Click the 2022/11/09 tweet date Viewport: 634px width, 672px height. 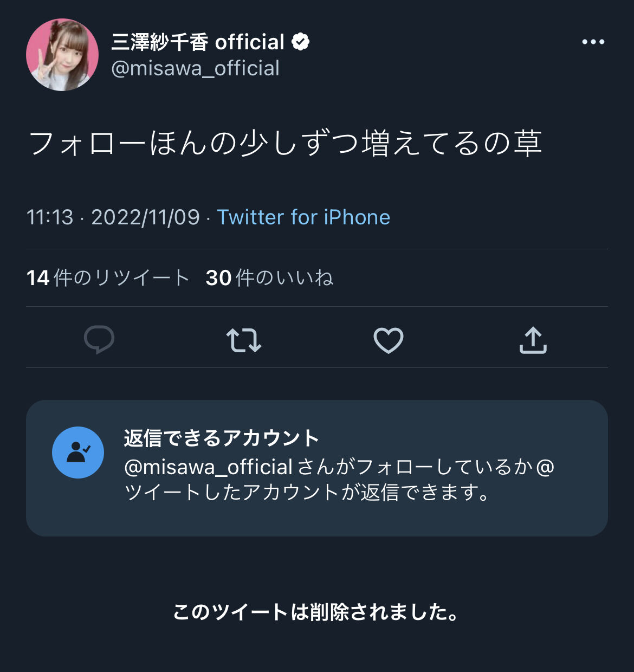coord(145,217)
